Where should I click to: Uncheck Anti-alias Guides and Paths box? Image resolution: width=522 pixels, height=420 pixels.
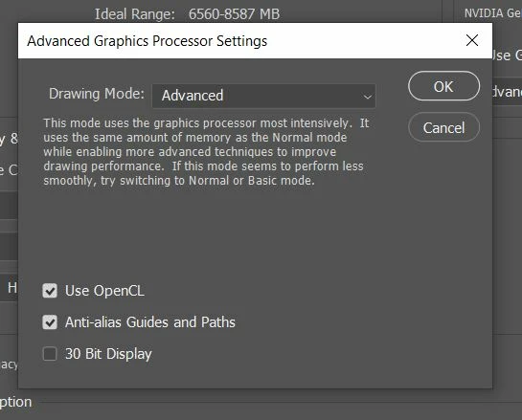coord(50,322)
